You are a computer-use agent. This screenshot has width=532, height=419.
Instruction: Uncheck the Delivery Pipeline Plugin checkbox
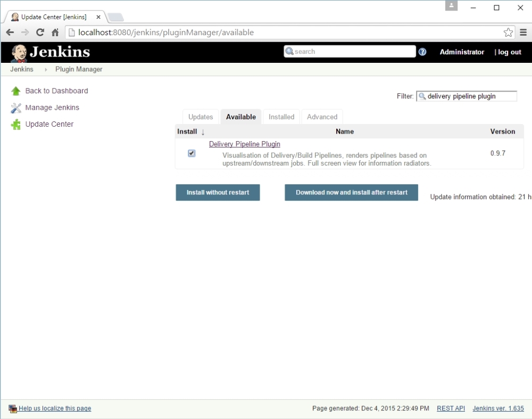[192, 153]
